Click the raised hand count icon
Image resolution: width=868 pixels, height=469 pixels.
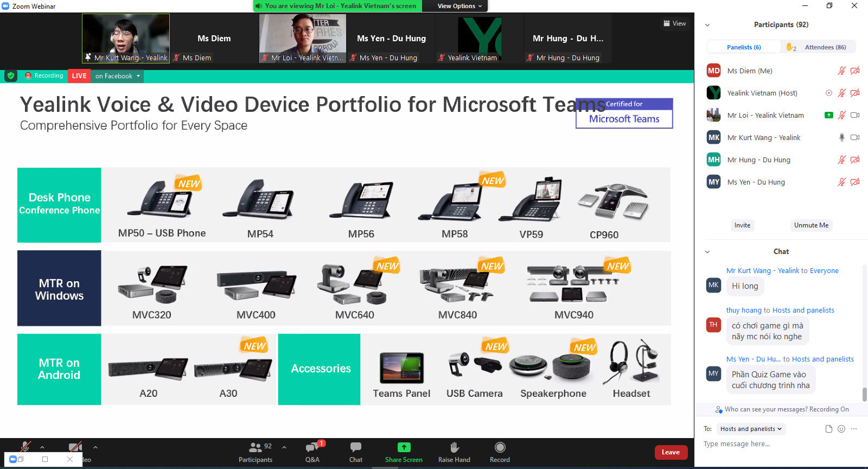pyautogui.click(x=790, y=47)
